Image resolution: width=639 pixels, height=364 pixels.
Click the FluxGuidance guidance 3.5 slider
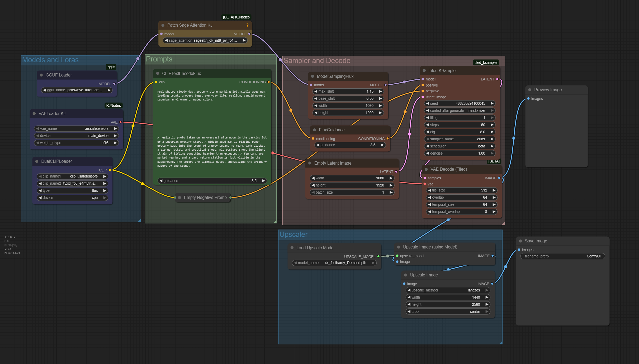(x=350, y=145)
